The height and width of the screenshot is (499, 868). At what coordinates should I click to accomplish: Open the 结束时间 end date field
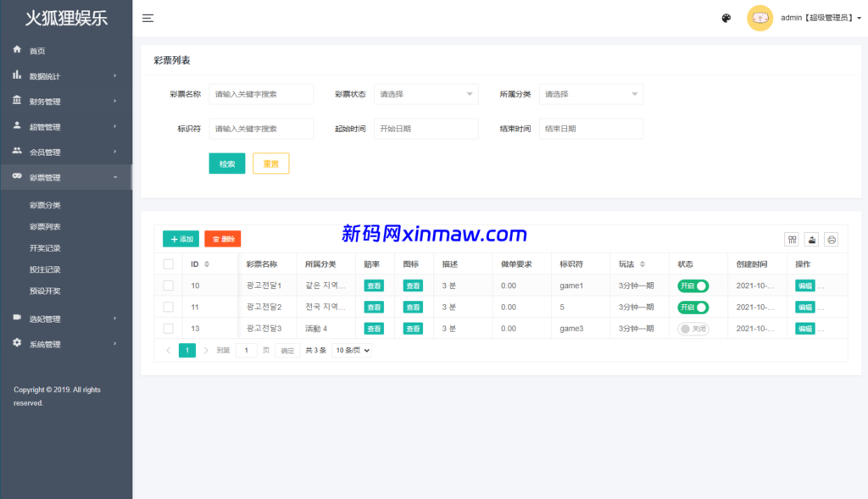591,128
